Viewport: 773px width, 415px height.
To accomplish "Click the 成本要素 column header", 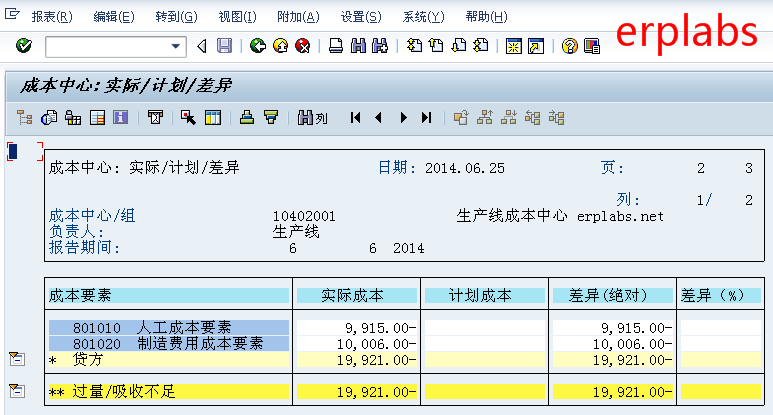I will click(x=169, y=295).
